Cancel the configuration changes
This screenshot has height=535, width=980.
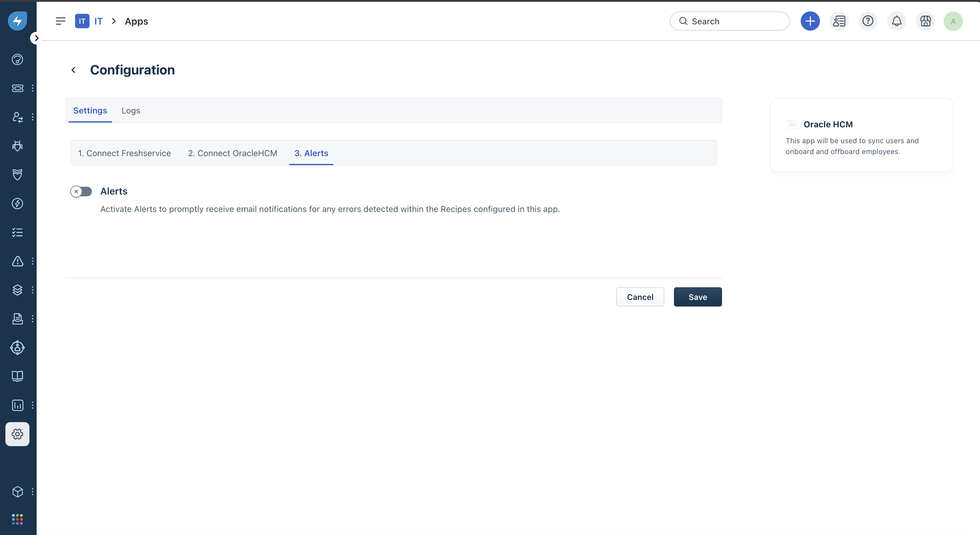[640, 297]
